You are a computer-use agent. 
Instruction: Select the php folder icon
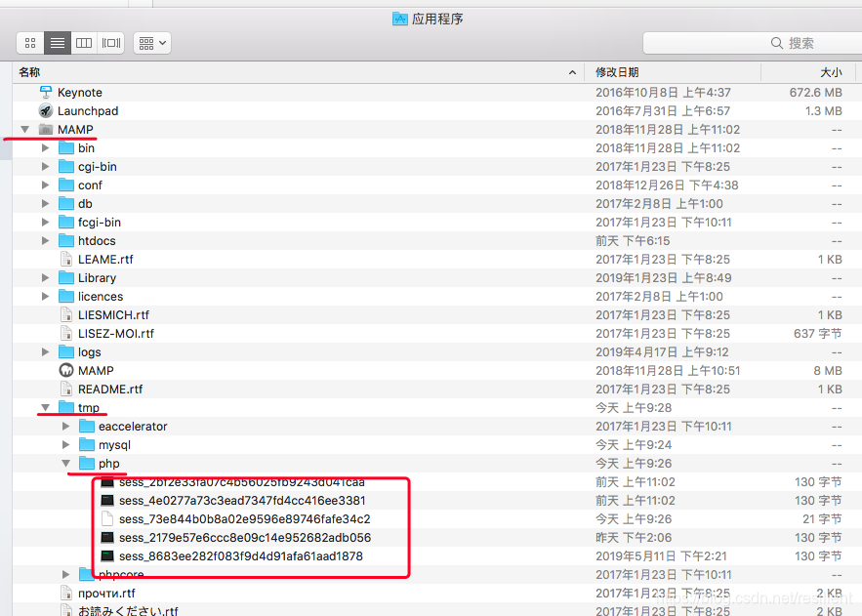click(x=87, y=464)
